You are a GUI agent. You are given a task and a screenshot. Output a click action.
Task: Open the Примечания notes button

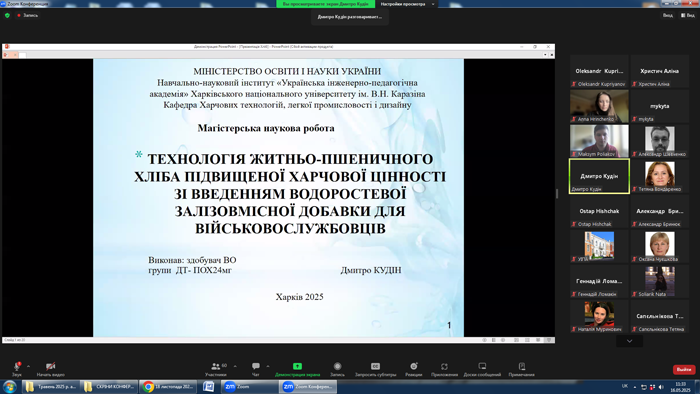pos(521,369)
